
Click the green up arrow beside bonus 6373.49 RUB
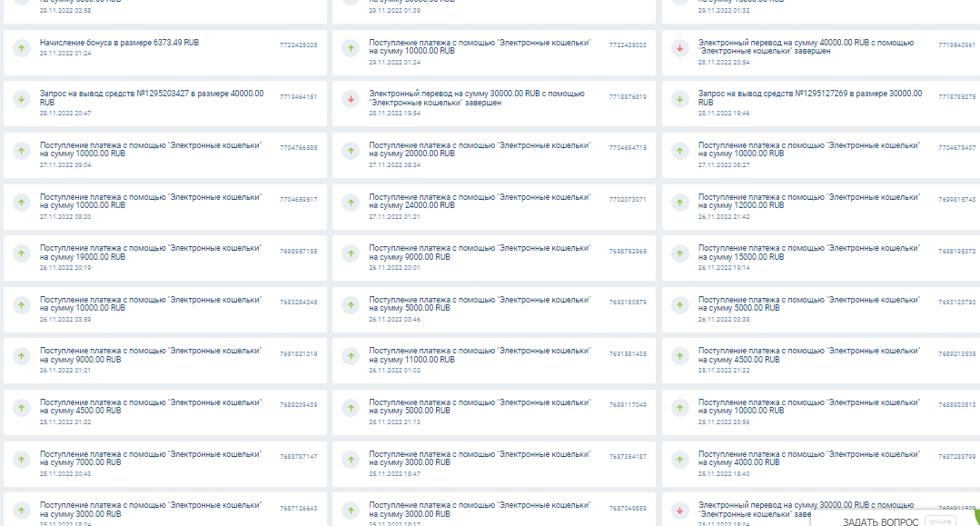tap(22, 48)
